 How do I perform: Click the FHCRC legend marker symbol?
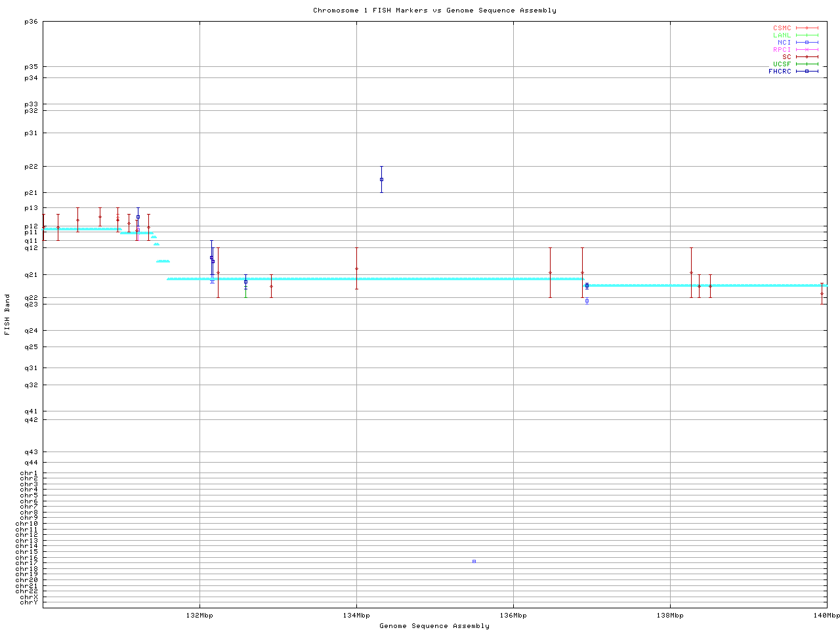pos(807,71)
